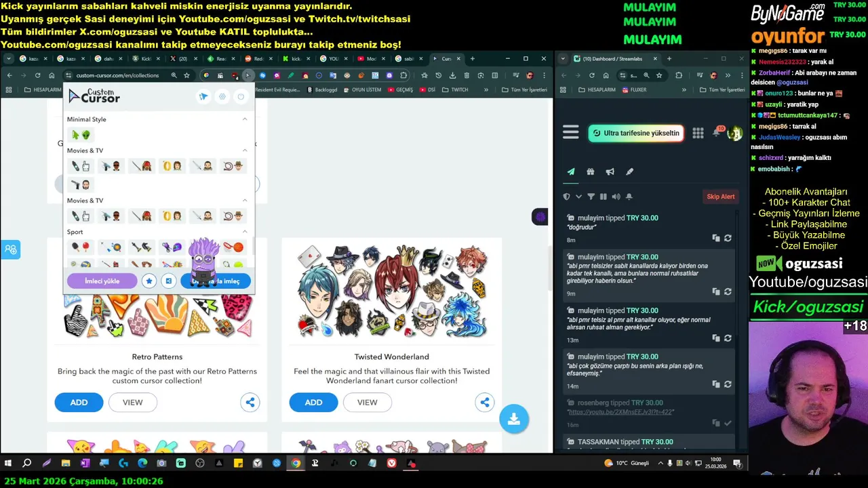
Task: Show hidden tray icons chevron
Action: tap(660, 464)
